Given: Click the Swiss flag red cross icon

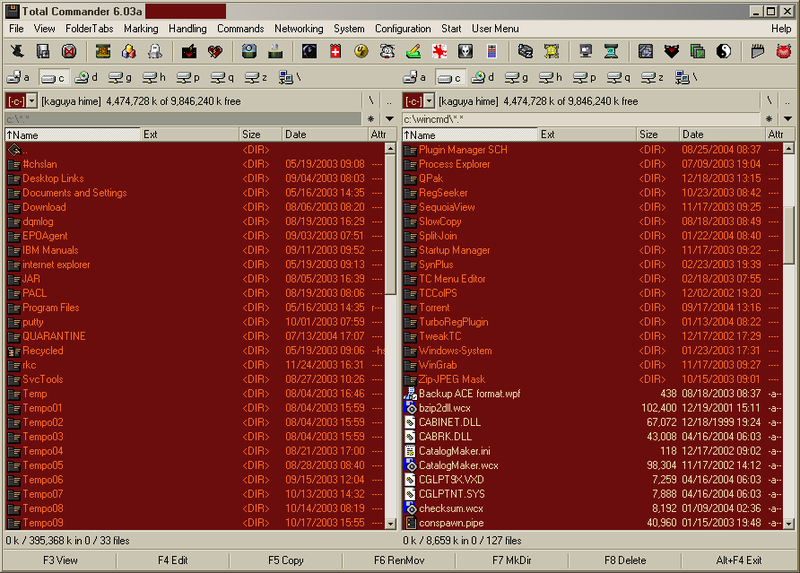Looking at the screenshot, I should pos(335,51).
